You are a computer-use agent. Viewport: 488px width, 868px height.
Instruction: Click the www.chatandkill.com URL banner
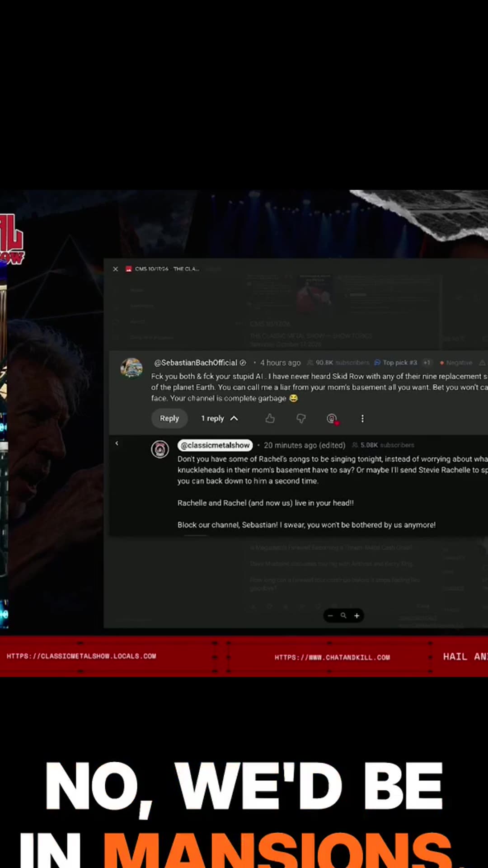(x=332, y=657)
